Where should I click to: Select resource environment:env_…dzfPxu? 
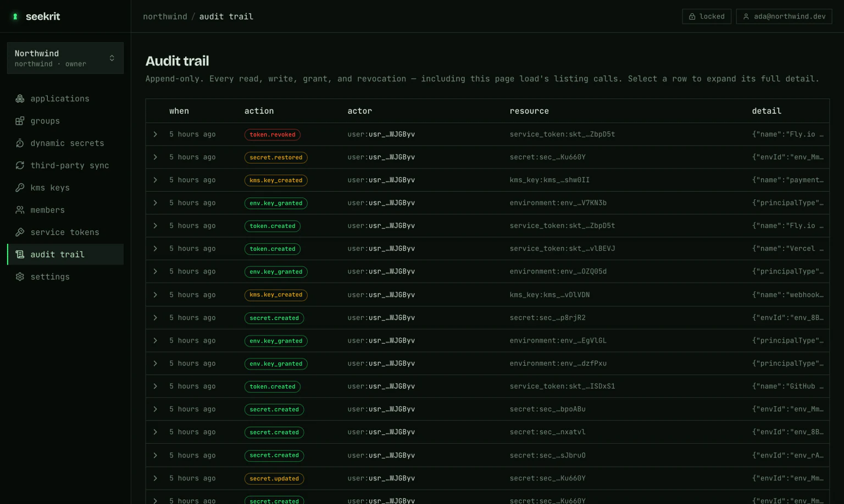[x=558, y=363]
